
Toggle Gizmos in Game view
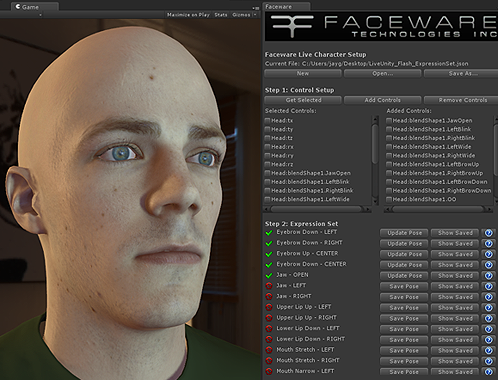click(x=241, y=15)
